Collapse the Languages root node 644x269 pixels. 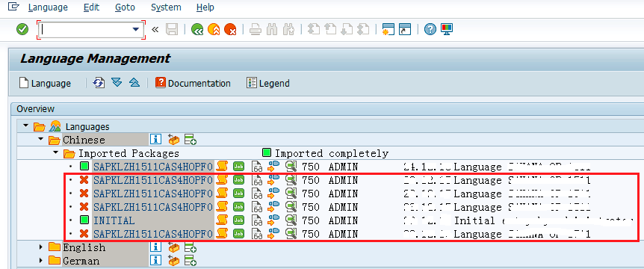26,126
